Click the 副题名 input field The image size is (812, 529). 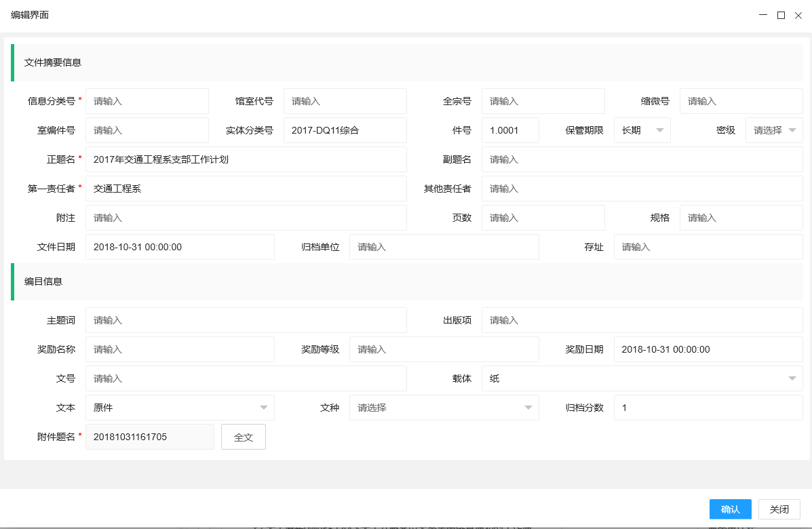click(x=640, y=159)
